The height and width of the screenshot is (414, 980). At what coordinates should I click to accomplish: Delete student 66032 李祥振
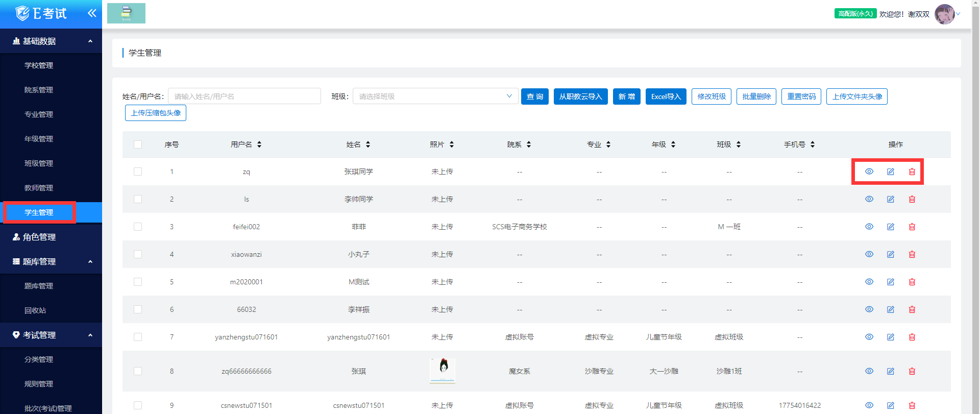[912, 309]
